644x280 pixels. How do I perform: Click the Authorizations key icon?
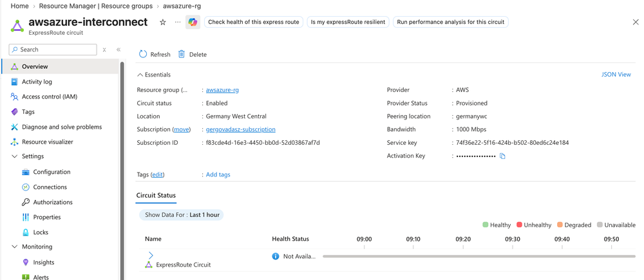tap(26, 202)
